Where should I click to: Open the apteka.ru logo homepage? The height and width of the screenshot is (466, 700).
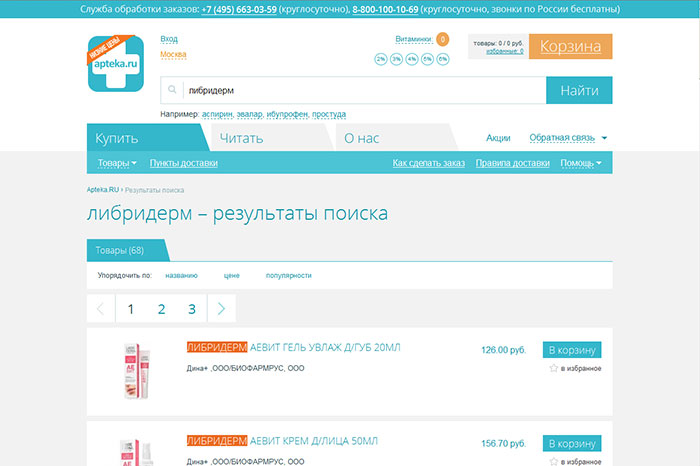116,63
